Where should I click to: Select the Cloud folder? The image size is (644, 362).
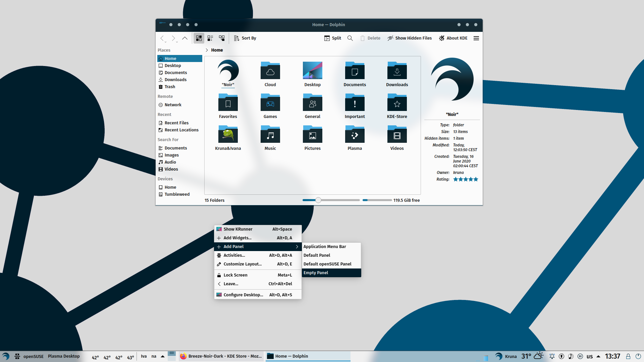[x=270, y=71]
